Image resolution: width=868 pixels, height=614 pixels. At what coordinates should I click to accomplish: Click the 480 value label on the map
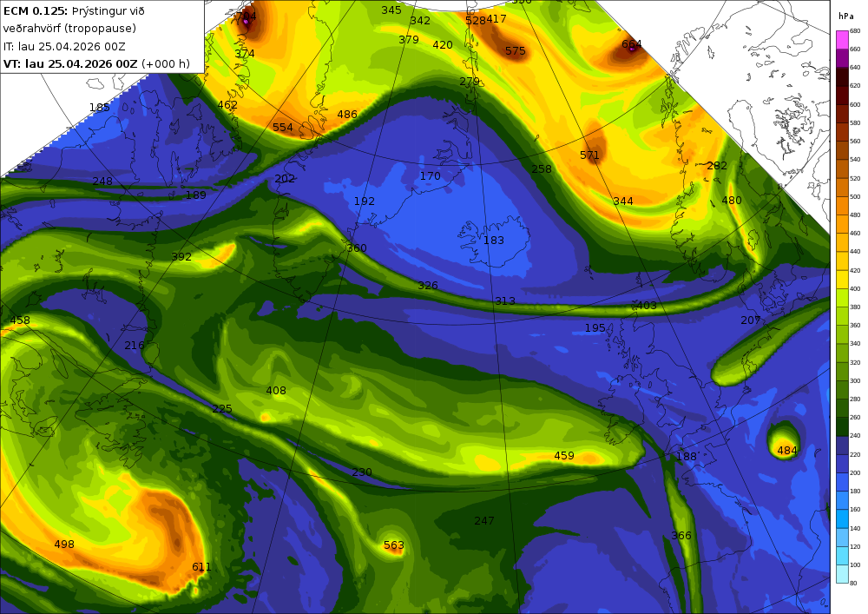[x=732, y=201]
